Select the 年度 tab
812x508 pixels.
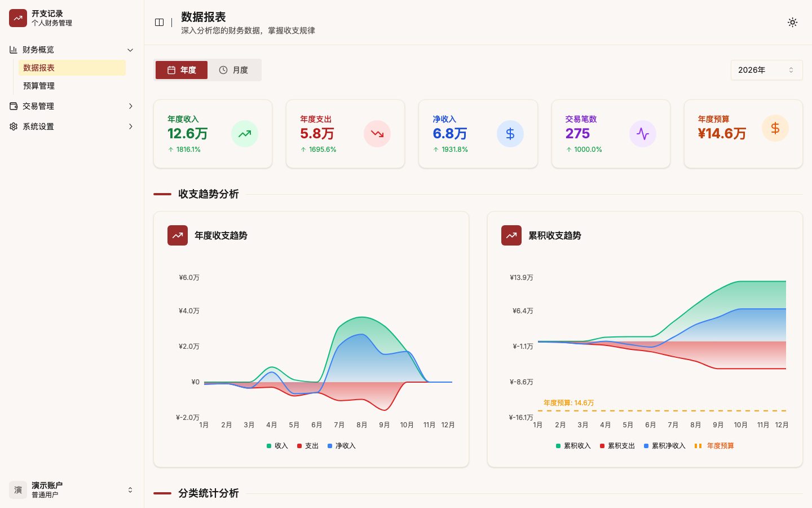tap(182, 70)
